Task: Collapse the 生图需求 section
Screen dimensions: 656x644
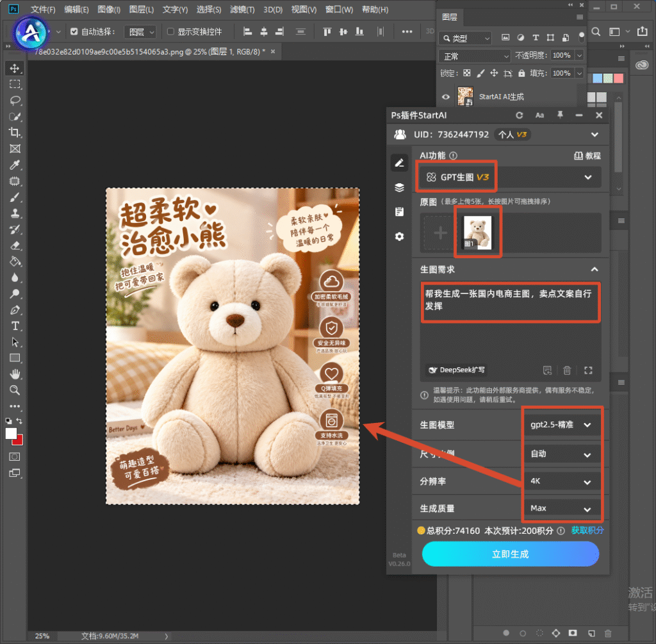Action: click(594, 270)
